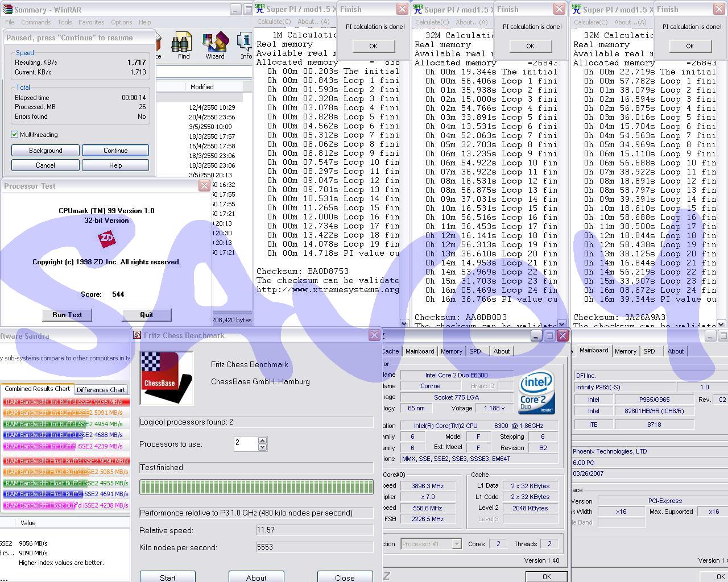Switch to Memory tab in CPU-Z DFI mainboard window
728x582 pixels.
coord(626,351)
